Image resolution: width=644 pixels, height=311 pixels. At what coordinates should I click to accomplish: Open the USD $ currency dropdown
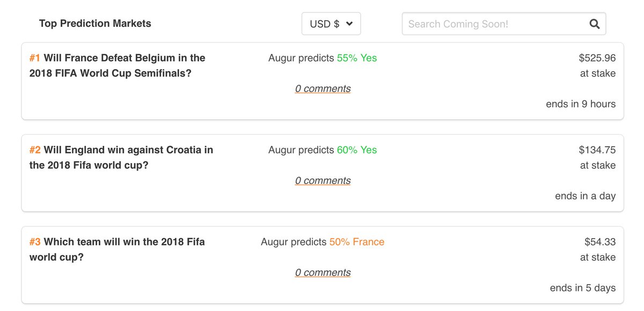click(331, 24)
